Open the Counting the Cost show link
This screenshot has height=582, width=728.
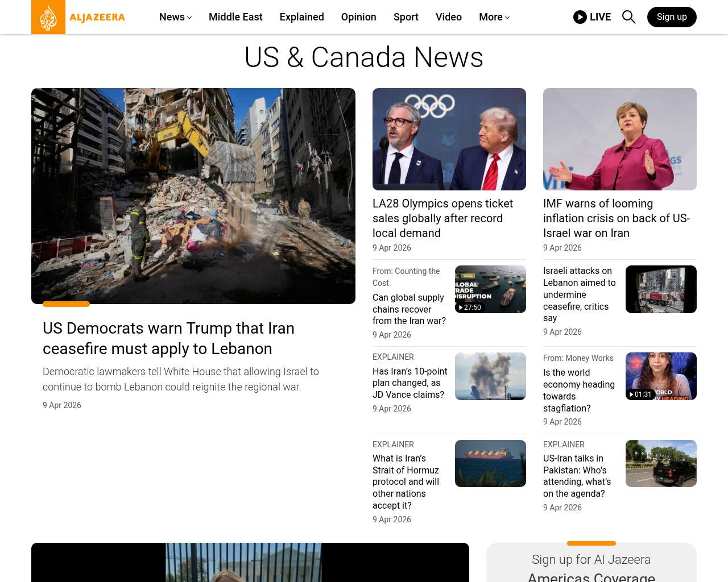pyautogui.click(x=406, y=277)
